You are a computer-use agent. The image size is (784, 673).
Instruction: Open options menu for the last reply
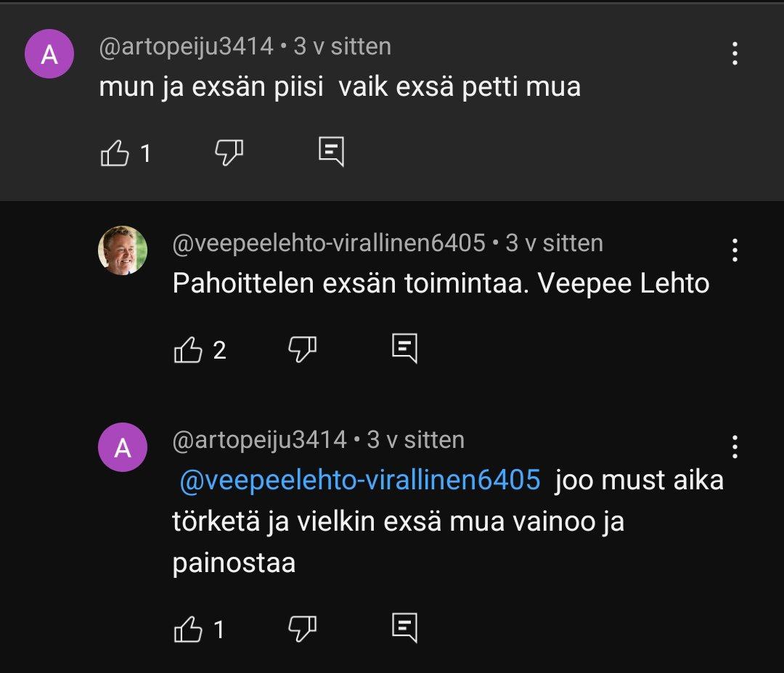[735, 447]
